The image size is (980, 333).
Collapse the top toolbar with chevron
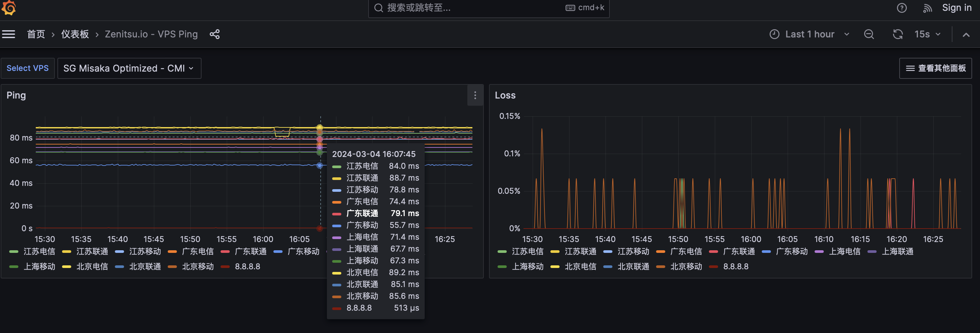[966, 34]
